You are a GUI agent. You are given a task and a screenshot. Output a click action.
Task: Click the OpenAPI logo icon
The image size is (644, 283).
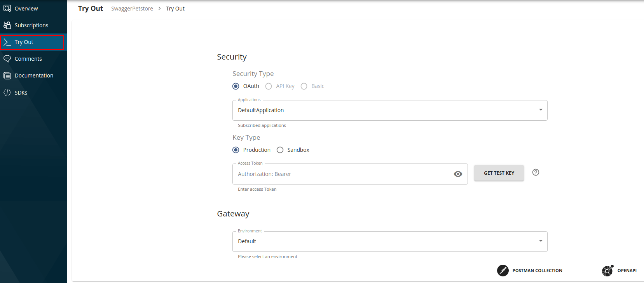[x=607, y=270]
